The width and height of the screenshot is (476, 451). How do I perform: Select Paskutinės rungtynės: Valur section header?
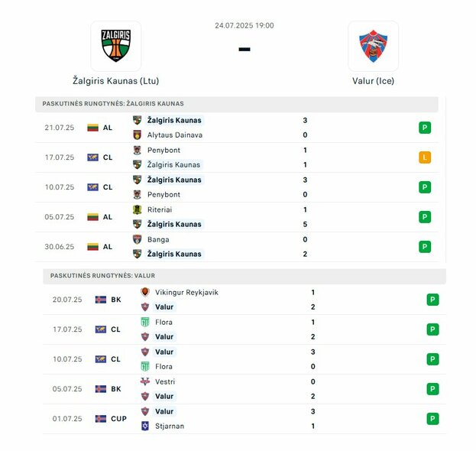(244, 276)
